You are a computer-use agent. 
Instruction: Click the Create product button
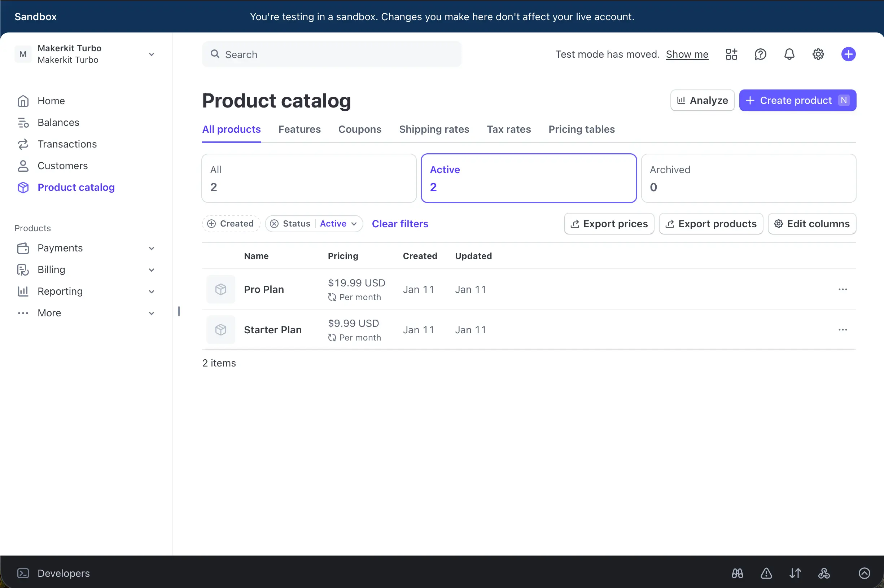point(797,100)
